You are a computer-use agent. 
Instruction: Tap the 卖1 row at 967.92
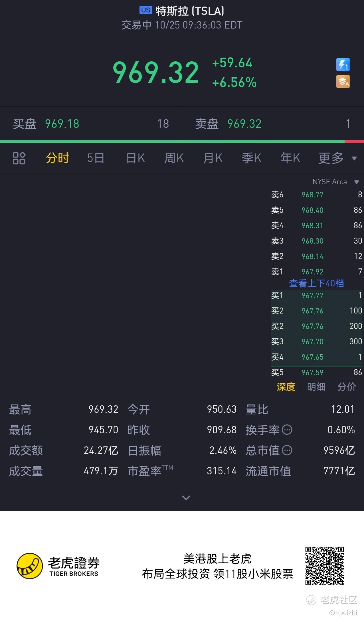coord(316,271)
